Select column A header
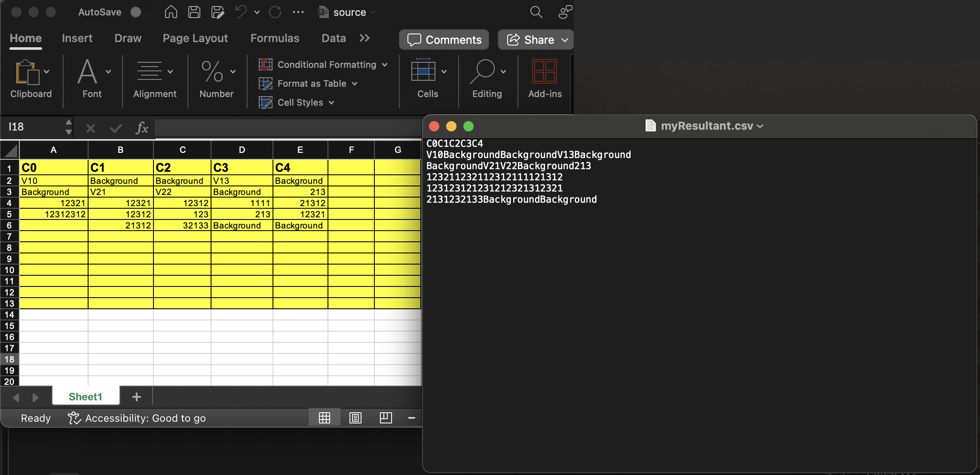This screenshot has height=475, width=980. click(54, 150)
